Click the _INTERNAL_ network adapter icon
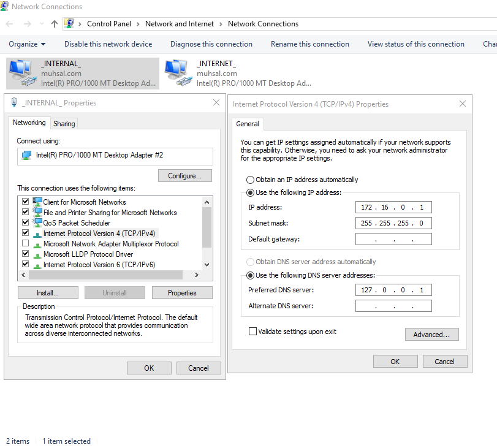The height and width of the screenshot is (448, 497). 23,72
